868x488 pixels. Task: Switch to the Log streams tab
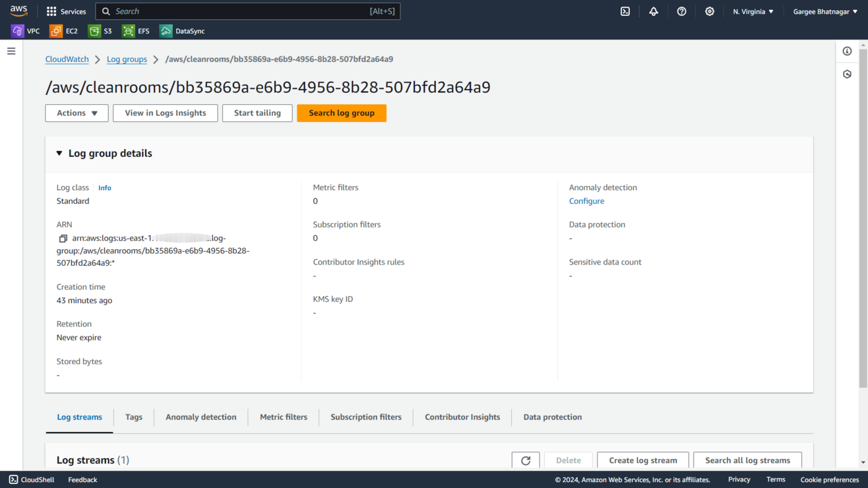coord(79,417)
